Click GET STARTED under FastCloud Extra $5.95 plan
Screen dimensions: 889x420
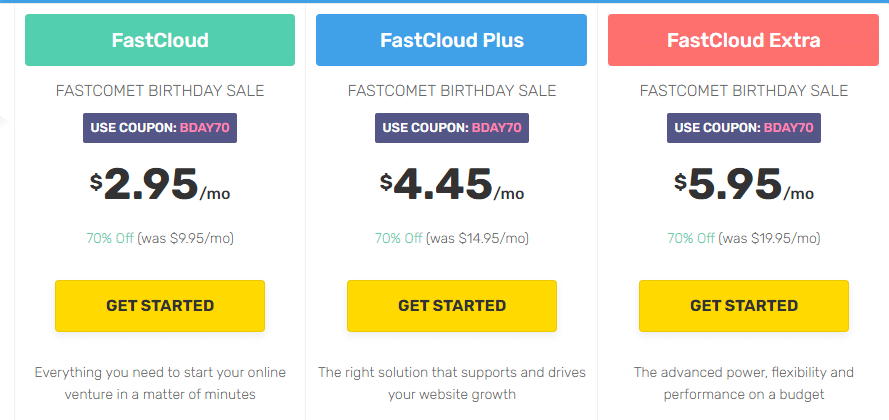744,306
